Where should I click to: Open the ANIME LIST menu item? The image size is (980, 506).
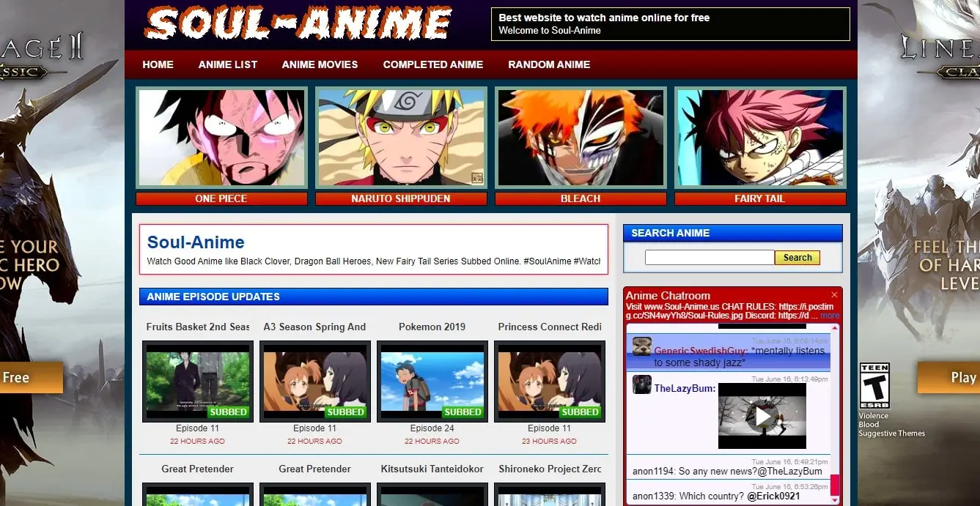[228, 64]
